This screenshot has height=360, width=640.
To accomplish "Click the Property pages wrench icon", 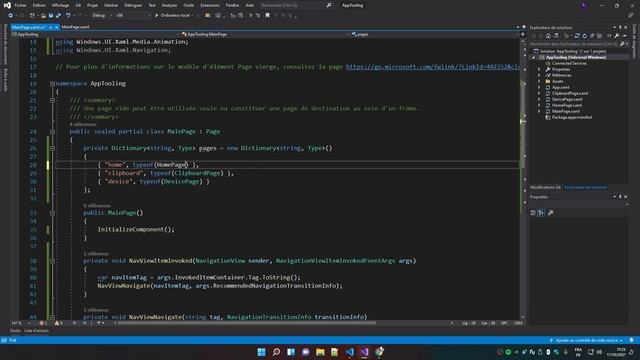I will click(551, 213).
